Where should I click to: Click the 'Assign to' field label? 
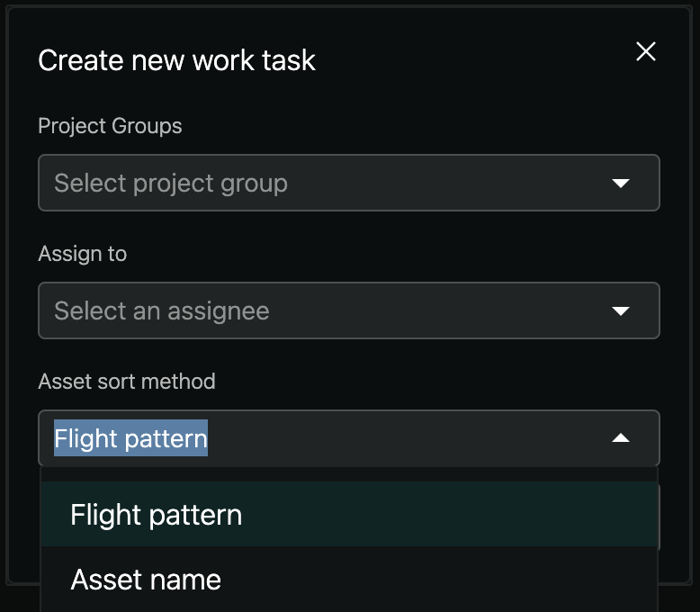82,254
